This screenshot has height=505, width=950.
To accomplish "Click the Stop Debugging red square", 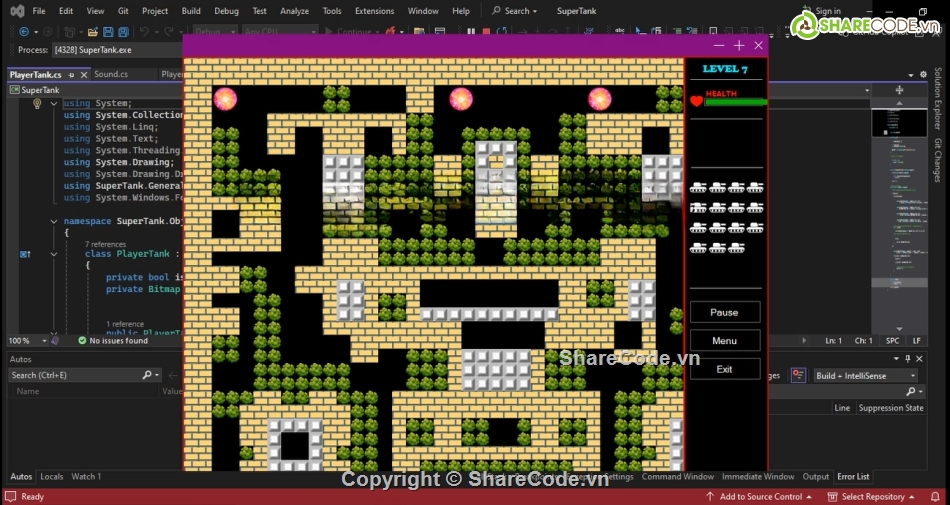I will tap(486, 31).
